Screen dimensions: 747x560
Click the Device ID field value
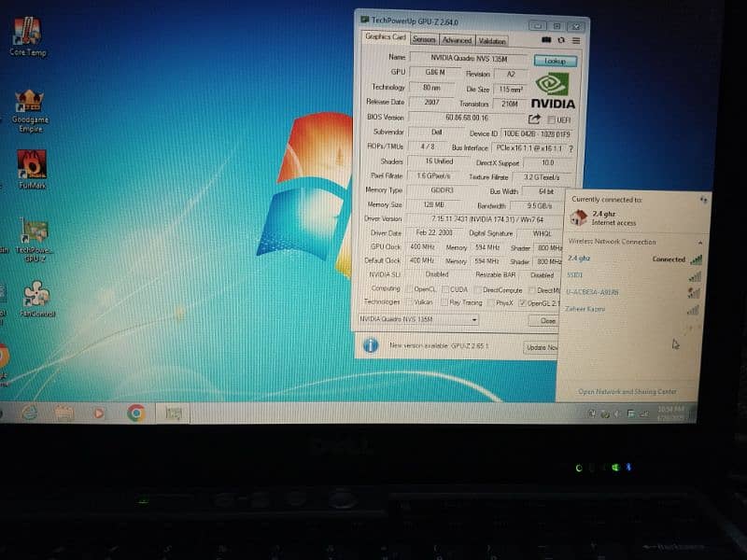pos(536,133)
